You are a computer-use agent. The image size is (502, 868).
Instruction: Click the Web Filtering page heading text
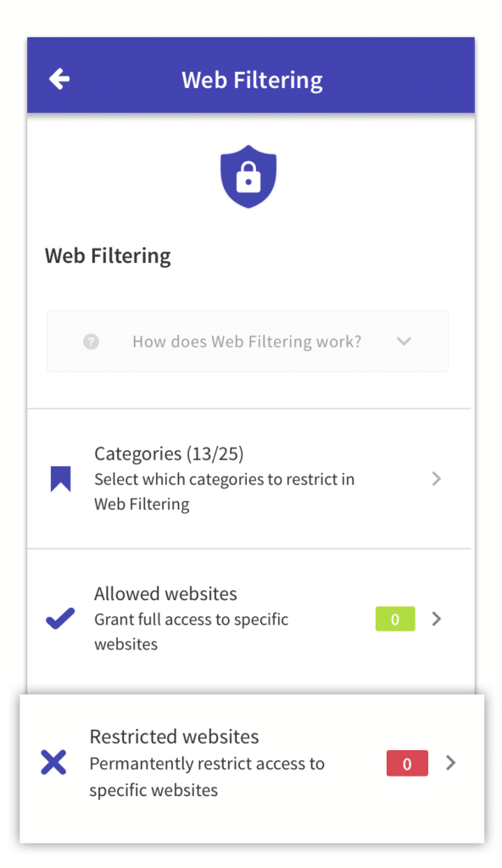pos(108,255)
